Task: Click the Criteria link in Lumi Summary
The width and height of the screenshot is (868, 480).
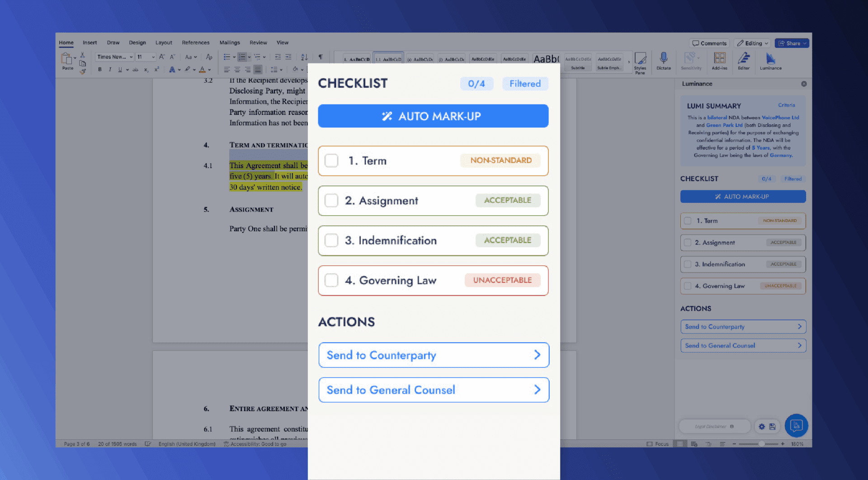Action: coord(786,105)
